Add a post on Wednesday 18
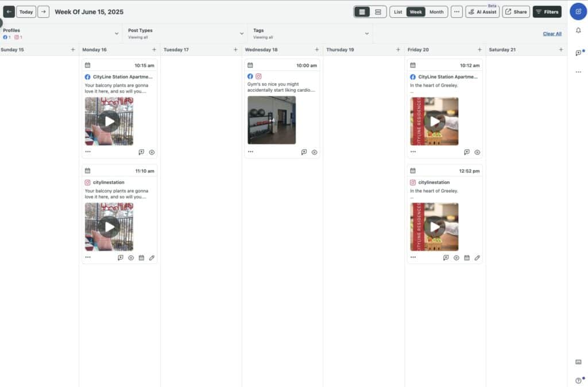Screen dimensions: 588x387 (x=317, y=49)
